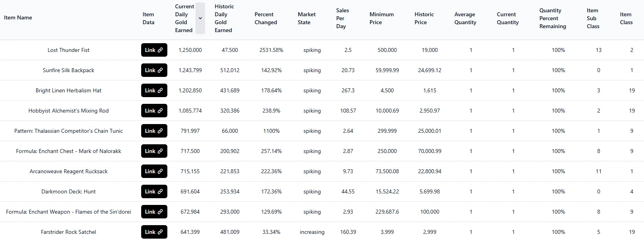This screenshot has height=241, width=644.
Task: Sort by Sales Per Day header
Action: click(342, 18)
